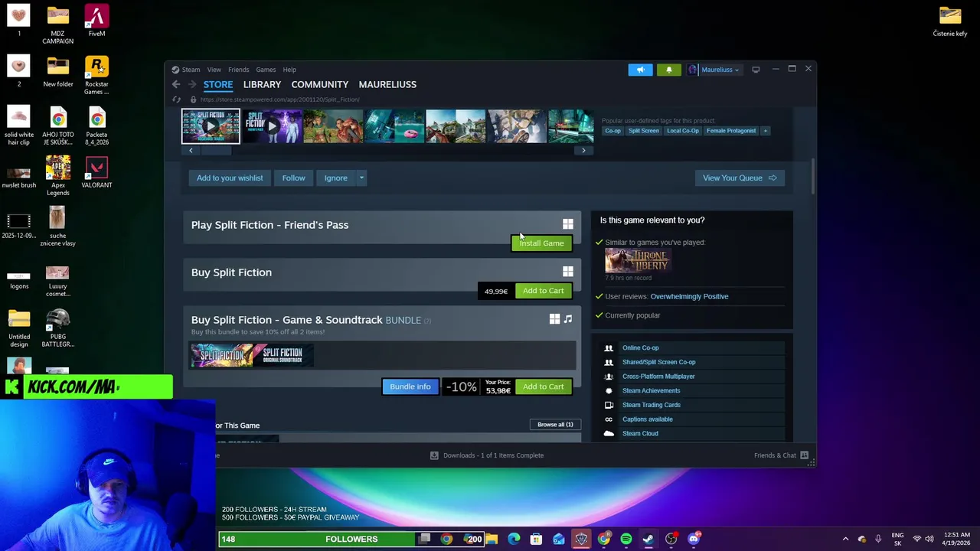Open the View menu

point(214,70)
